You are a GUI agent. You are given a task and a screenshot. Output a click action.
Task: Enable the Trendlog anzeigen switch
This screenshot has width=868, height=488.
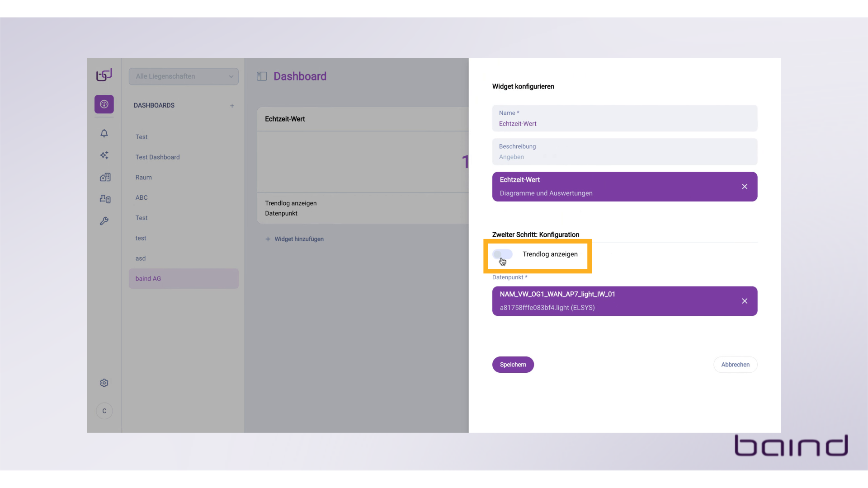coord(502,254)
